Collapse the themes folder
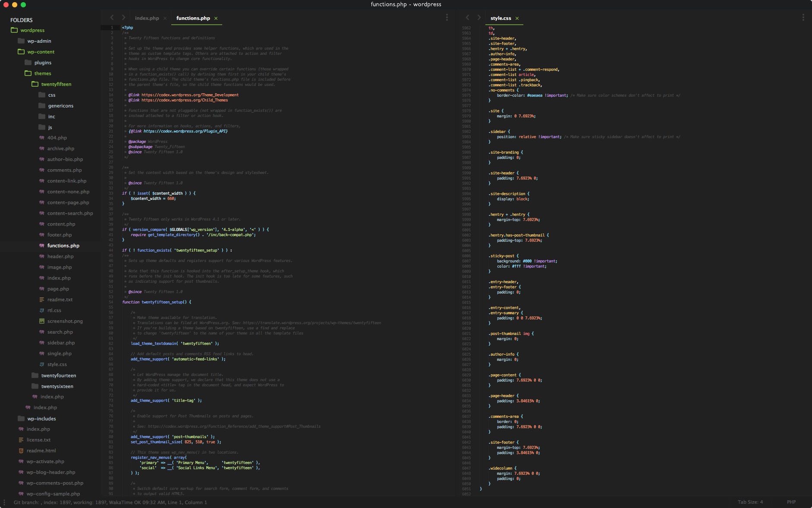 pyautogui.click(x=28, y=73)
